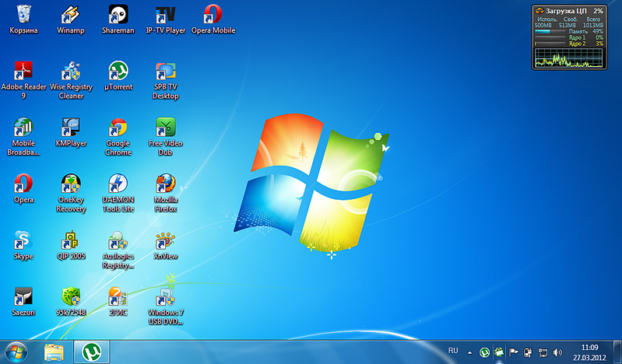Open the Windows Start menu orb
622x364 pixels.
click(16, 352)
